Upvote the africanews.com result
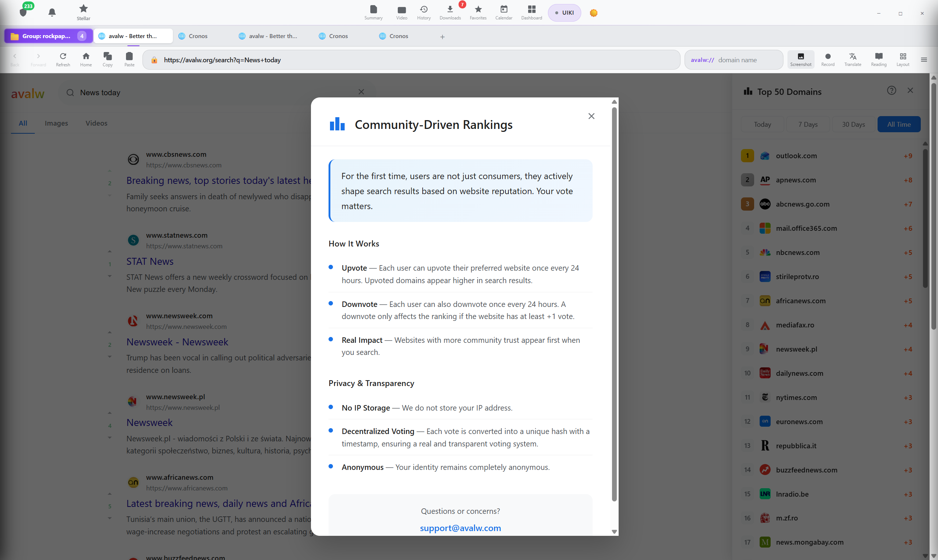The width and height of the screenshot is (938, 560). coord(110,493)
